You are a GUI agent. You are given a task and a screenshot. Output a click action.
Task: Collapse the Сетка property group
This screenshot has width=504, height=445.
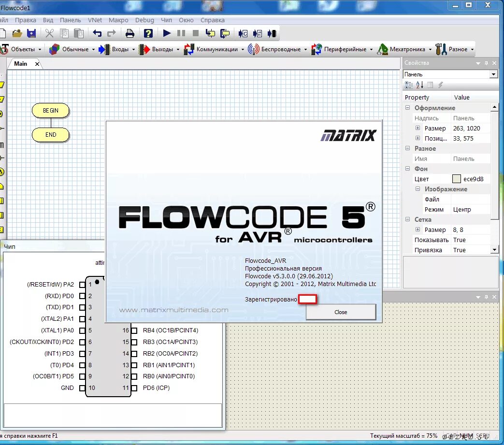click(407, 219)
